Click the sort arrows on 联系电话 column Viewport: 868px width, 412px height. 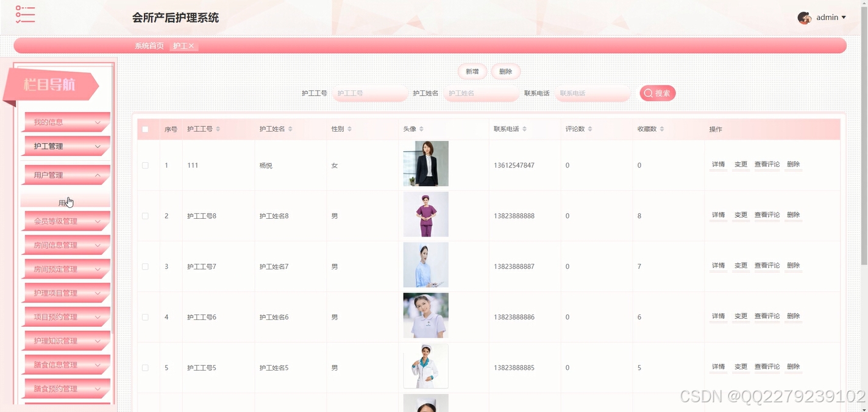525,129
